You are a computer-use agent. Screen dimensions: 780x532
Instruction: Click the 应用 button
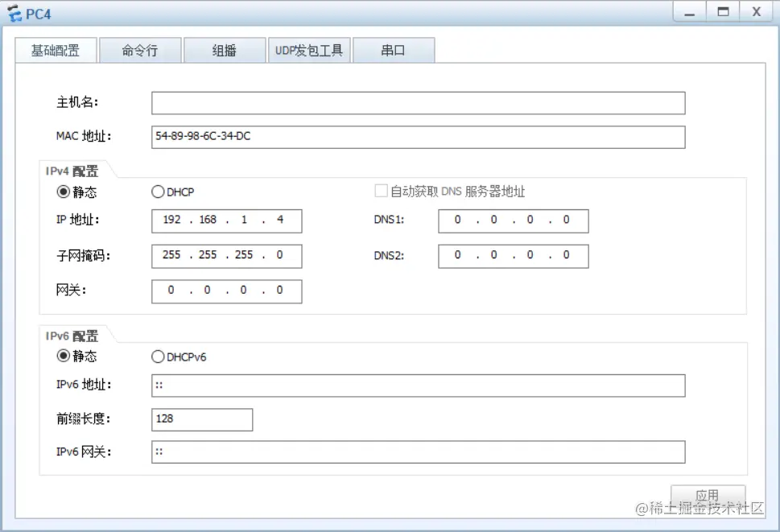708,496
